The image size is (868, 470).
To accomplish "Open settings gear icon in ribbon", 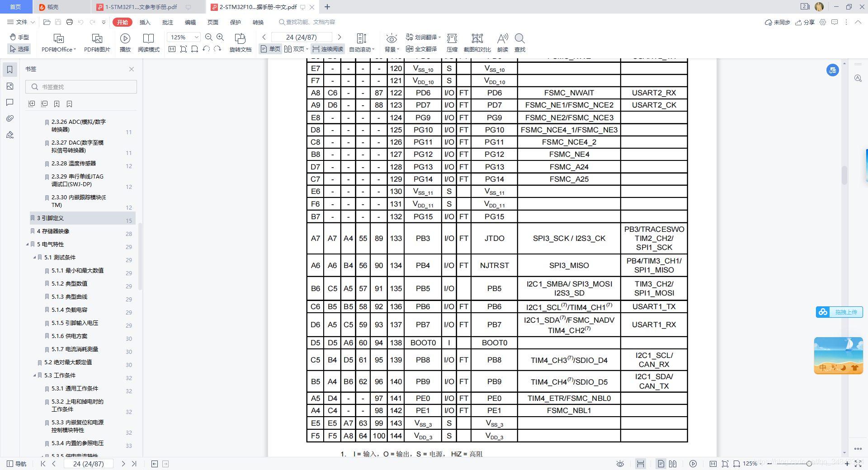I will click(x=823, y=22).
